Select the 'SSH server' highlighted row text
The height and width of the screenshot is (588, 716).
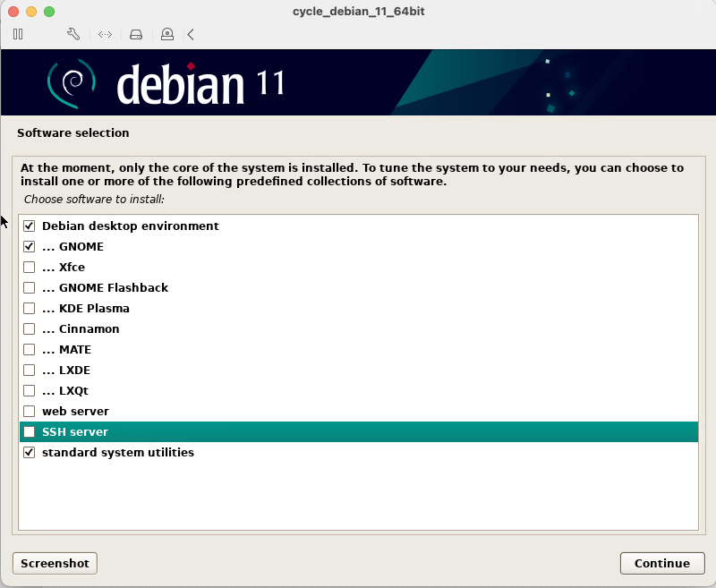coord(75,432)
